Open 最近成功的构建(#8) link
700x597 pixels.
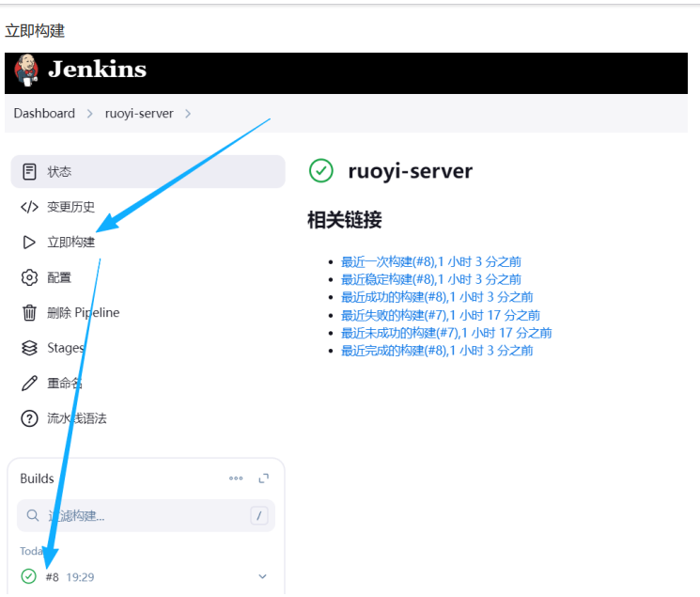click(x=437, y=297)
